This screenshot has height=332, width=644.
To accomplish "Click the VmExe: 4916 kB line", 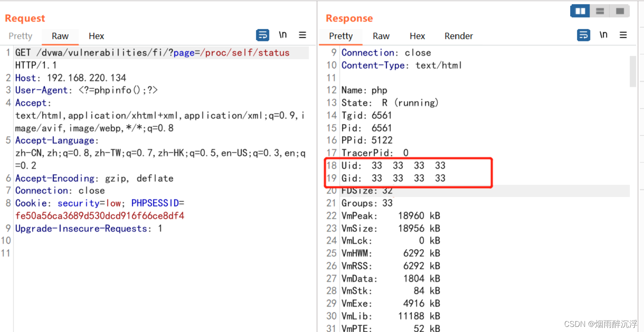I will [391, 303].
